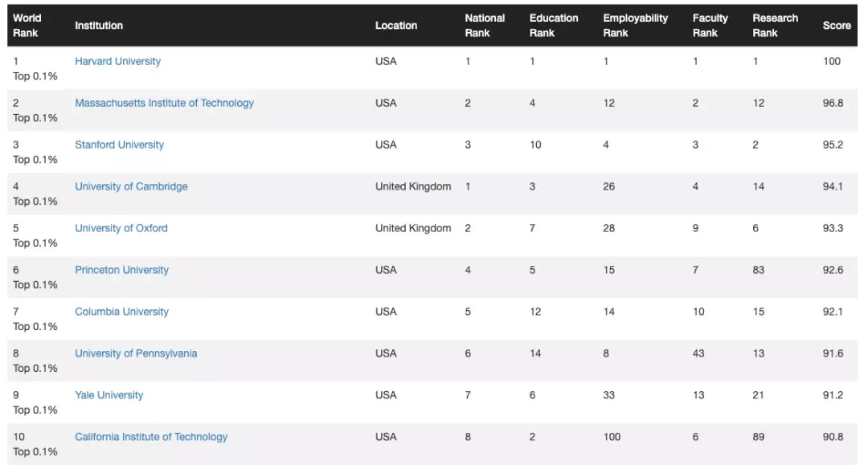This screenshot has width=868, height=465.
Task: Open the Harvard University link
Action: (117, 61)
